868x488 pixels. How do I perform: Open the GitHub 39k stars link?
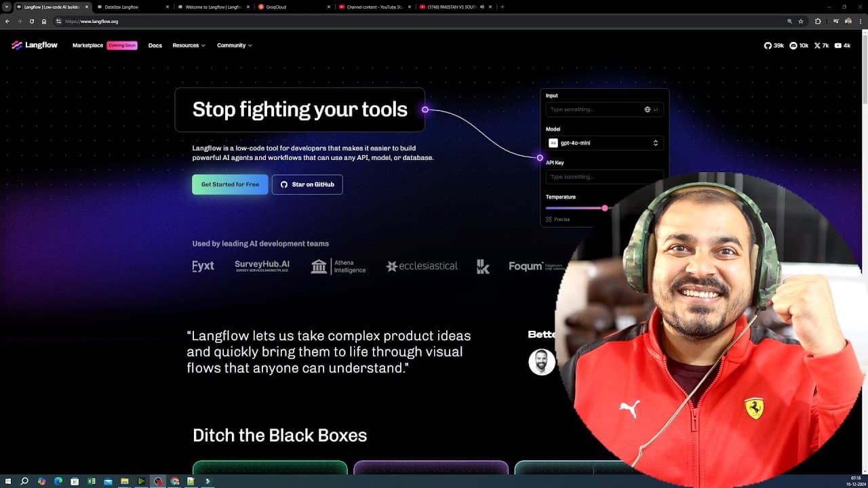point(774,45)
